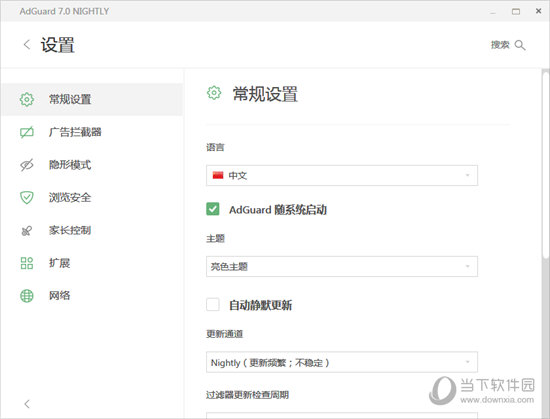This screenshot has width=550, height=419.
Task: Click the 家长控制 parental control icon
Action: [27, 230]
